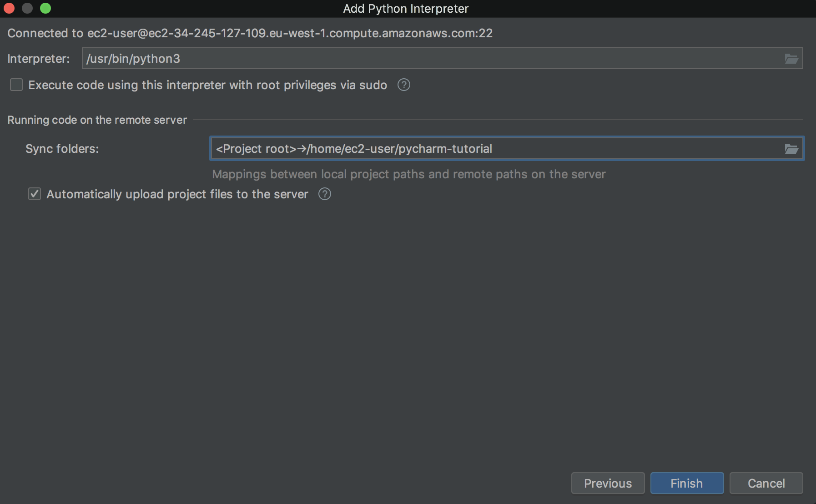The height and width of the screenshot is (504, 816).
Task: Click the Add Python Interpreter title bar text
Action: (x=406, y=9)
